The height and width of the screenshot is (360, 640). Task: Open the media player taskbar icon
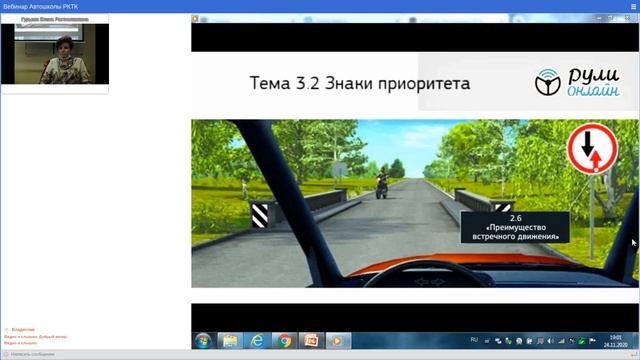click(338, 341)
